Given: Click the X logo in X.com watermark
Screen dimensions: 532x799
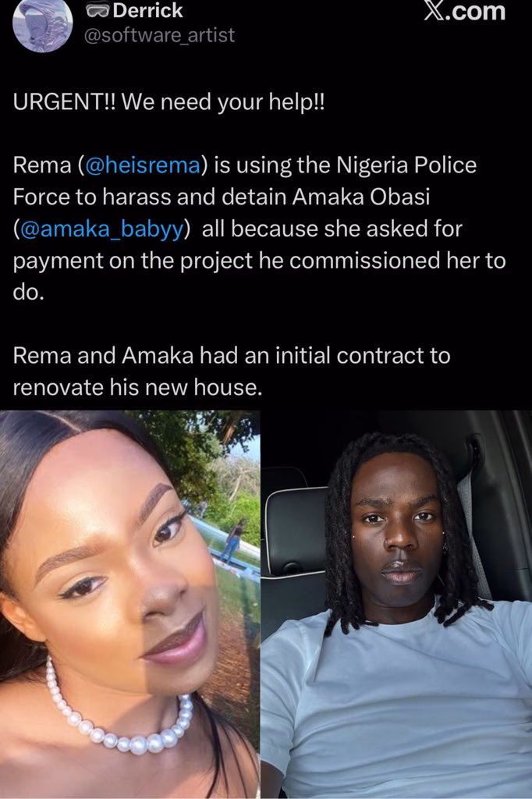Looking at the screenshot, I should 434,10.
